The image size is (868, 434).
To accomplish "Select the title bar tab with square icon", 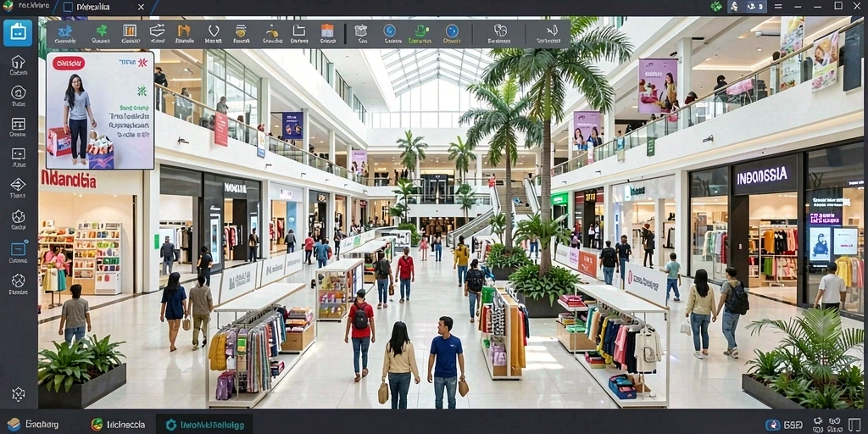I will 104,7.
